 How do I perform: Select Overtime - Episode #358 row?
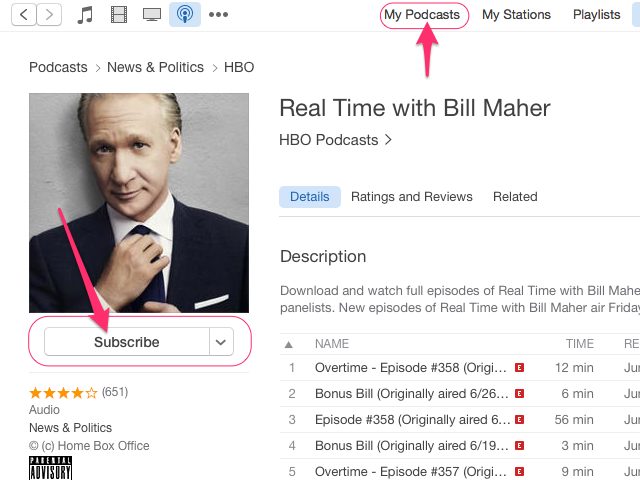[x=460, y=368]
